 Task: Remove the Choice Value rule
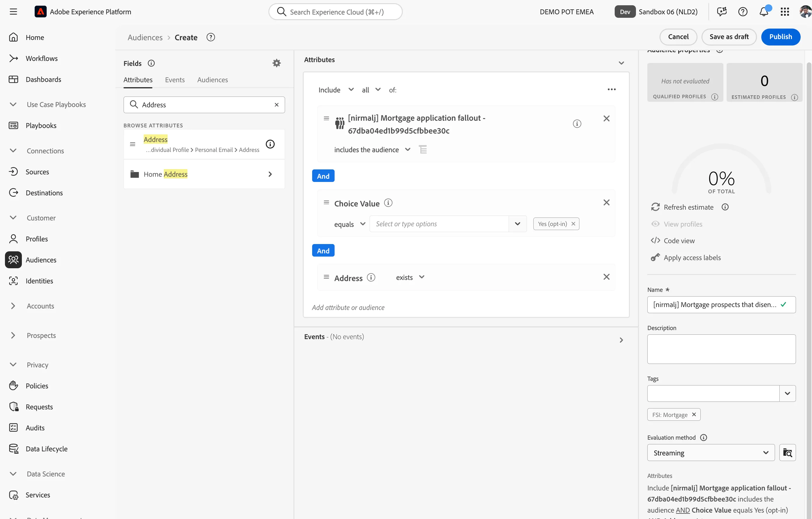606,202
